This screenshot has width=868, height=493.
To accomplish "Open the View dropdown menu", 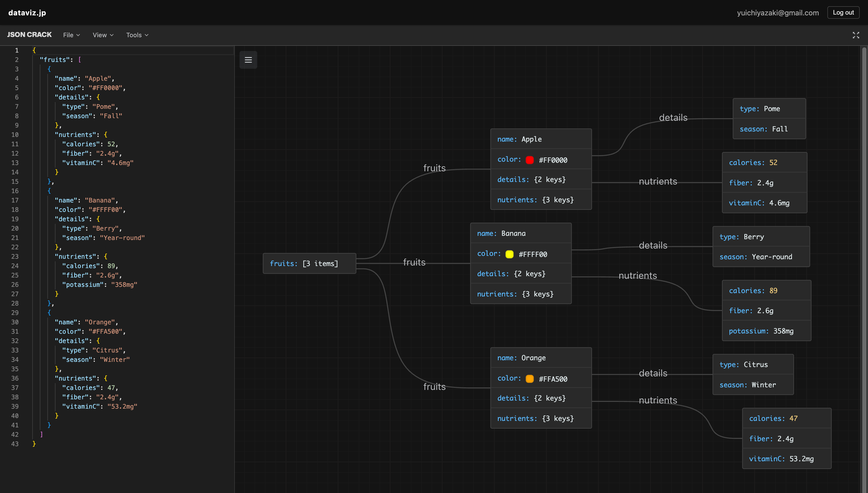I will click(103, 35).
